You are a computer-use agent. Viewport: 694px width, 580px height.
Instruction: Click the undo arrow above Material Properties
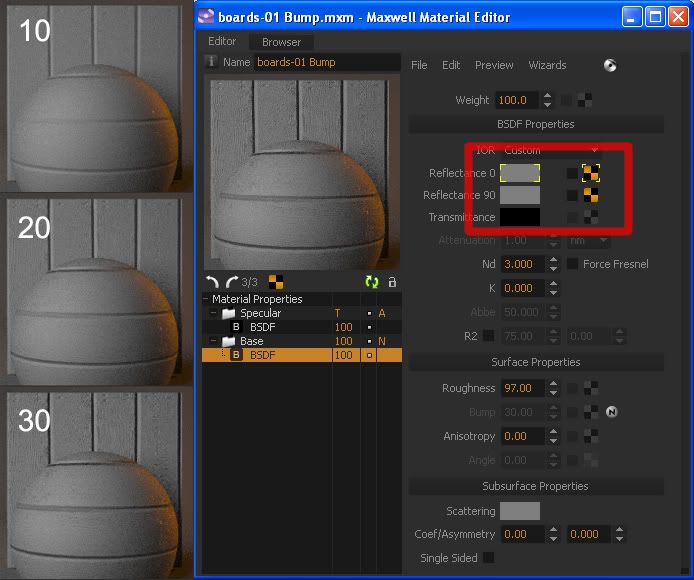213,282
